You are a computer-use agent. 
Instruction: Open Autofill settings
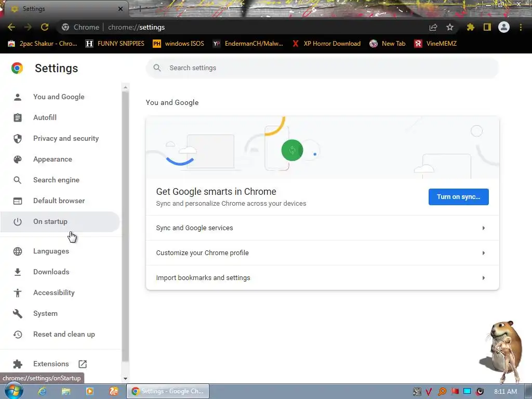point(60,117)
